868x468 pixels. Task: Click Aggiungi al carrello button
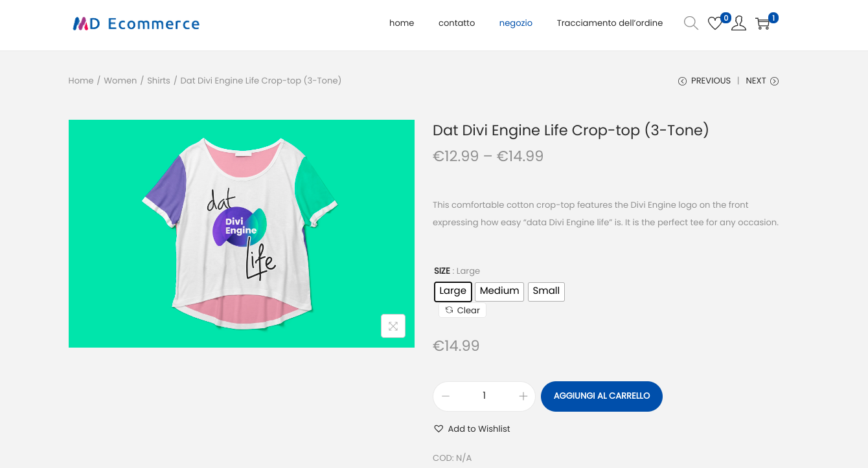point(601,396)
